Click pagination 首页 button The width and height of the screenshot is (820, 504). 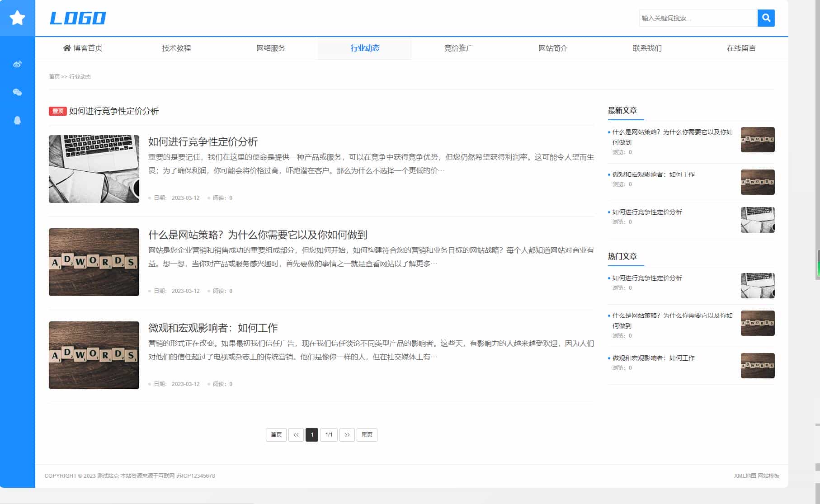pyautogui.click(x=276, y=435)
